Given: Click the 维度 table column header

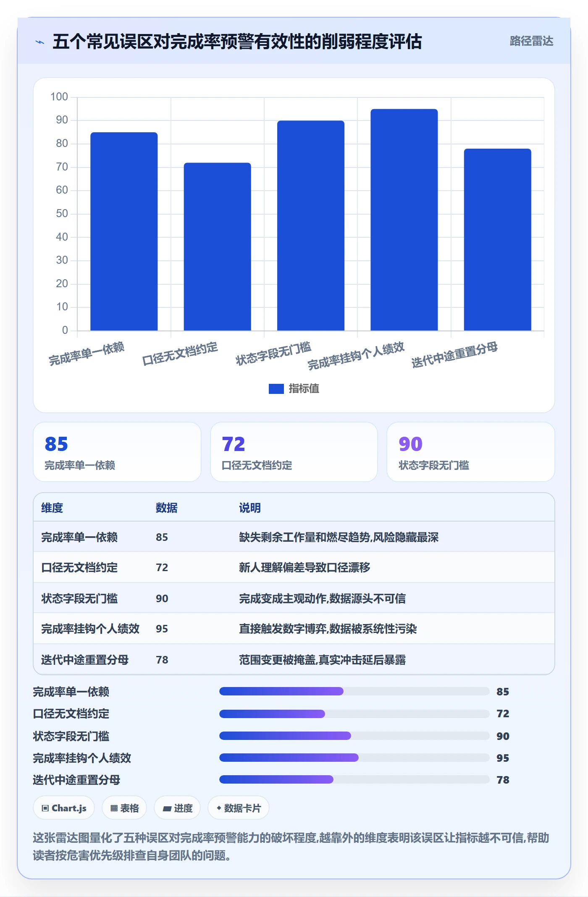Looking at the screenshot, I should 52,508.
